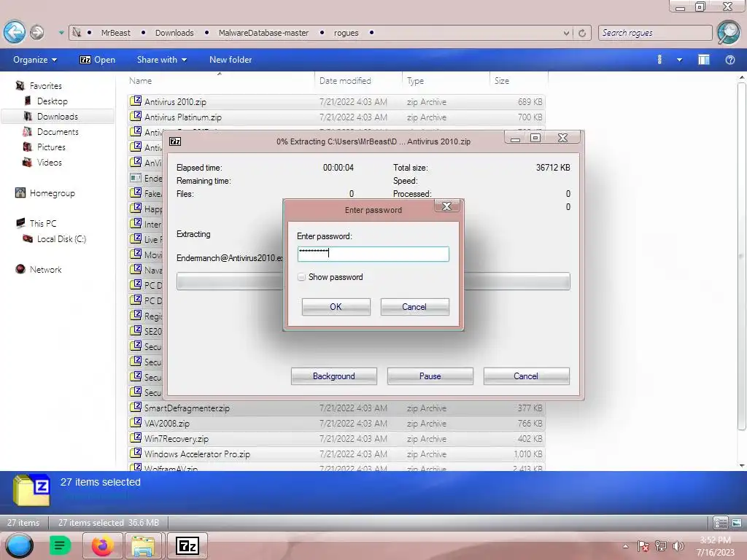The height and width of the screenshot is (560, 747).
Task: Expand the view options dropdown arrow
Action: coord(679,60)
